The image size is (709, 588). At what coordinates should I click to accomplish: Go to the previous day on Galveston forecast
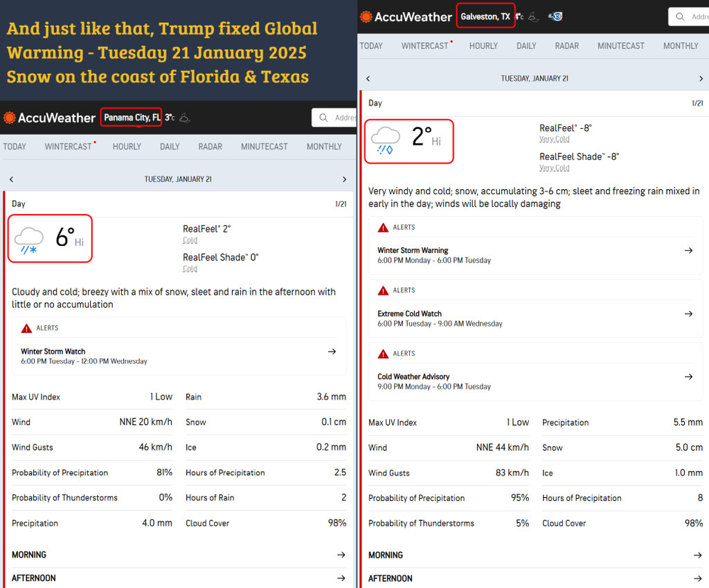coord(368,79)
